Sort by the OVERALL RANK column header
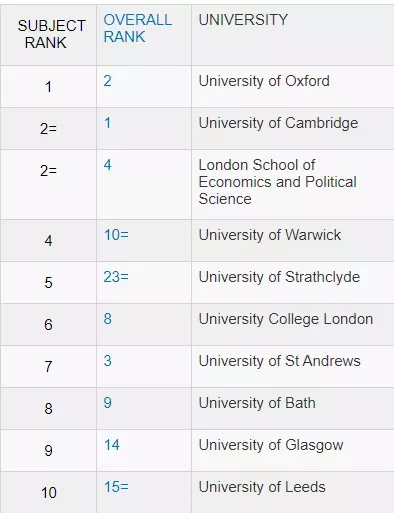 tap(138, 28)
